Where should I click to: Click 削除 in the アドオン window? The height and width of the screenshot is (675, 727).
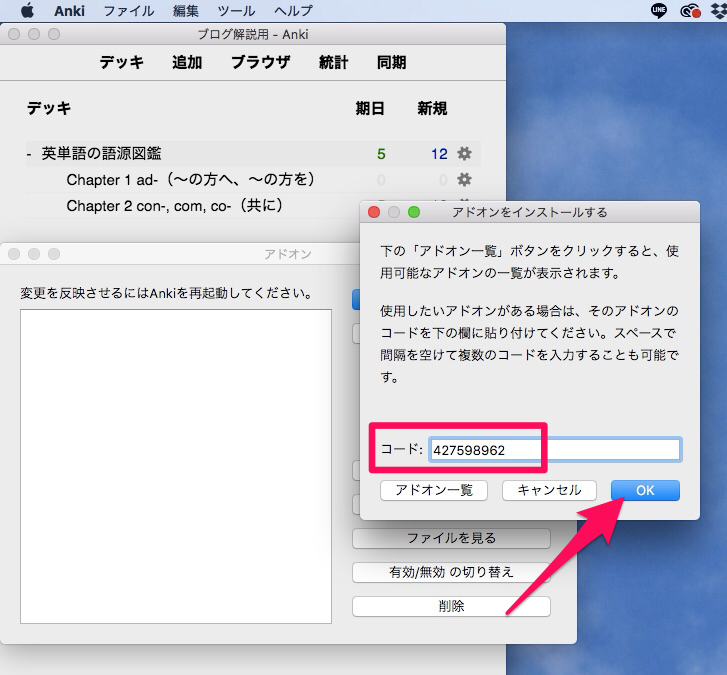click(451, 606)
